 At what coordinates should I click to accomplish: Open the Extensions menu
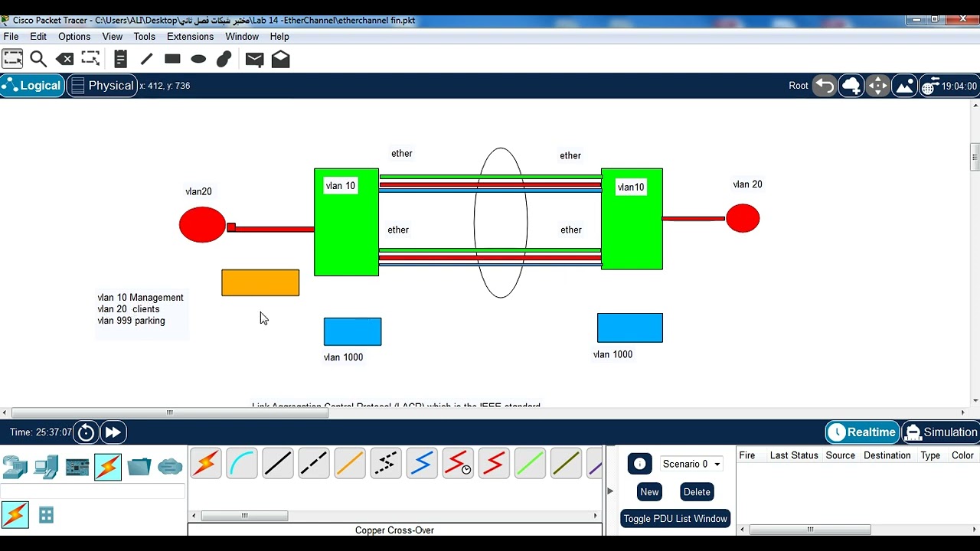click(x=190, y=37)
